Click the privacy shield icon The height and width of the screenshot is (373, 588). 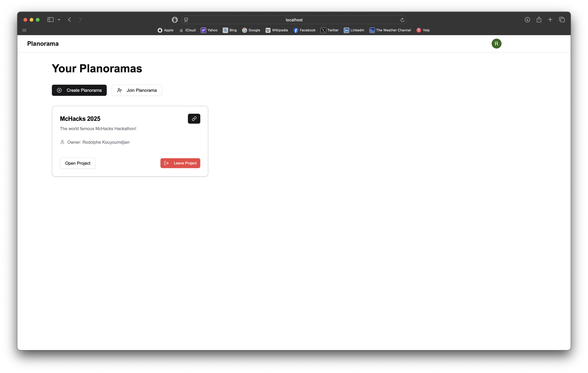(x=175, y=20)
